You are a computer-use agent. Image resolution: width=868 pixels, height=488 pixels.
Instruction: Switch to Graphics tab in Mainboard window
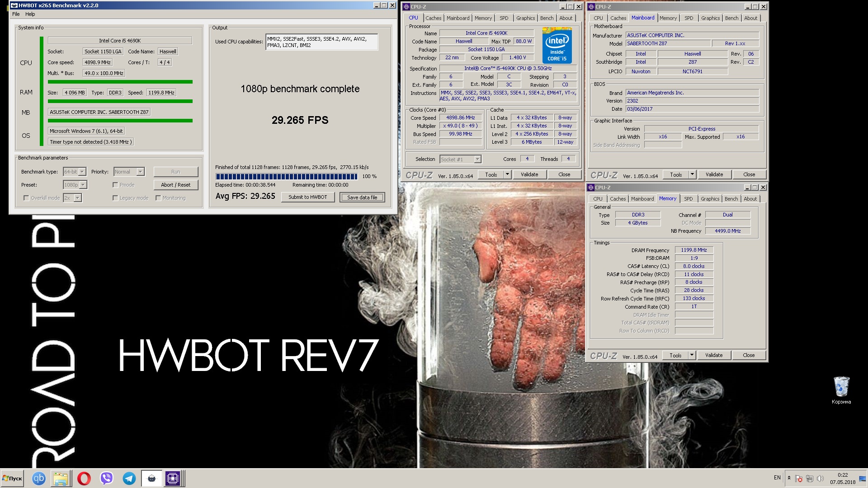click(x=710, y=18)
